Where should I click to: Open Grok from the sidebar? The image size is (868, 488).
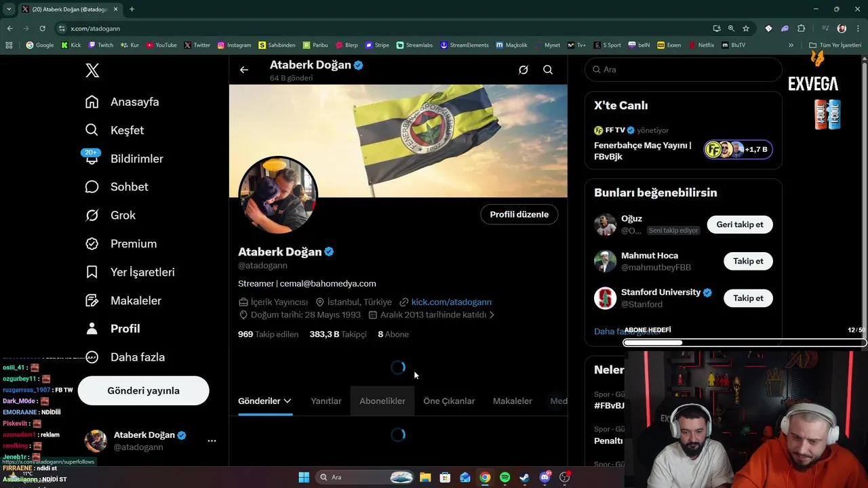(x=111, y=215)
